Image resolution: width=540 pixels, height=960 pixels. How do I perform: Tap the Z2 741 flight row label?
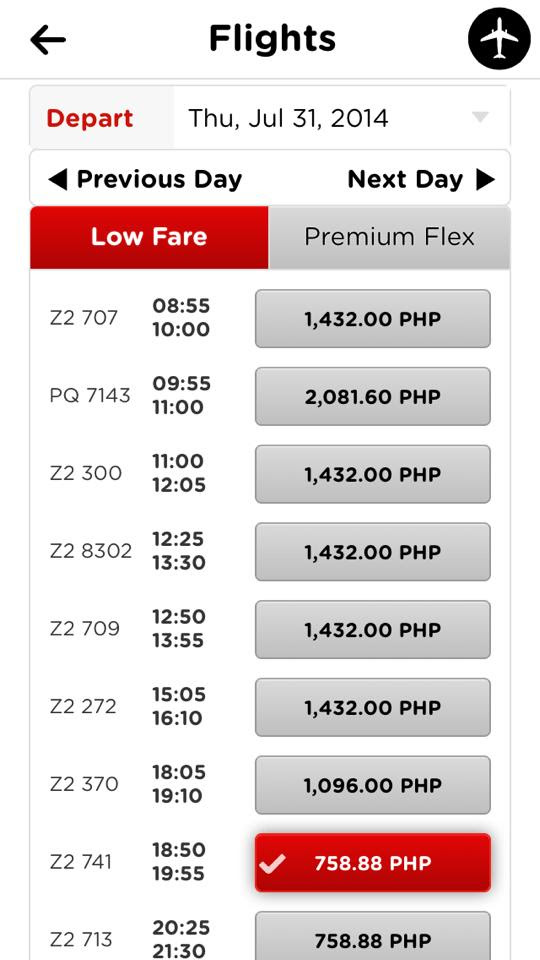pyautogui.click(x=81, y=862)
